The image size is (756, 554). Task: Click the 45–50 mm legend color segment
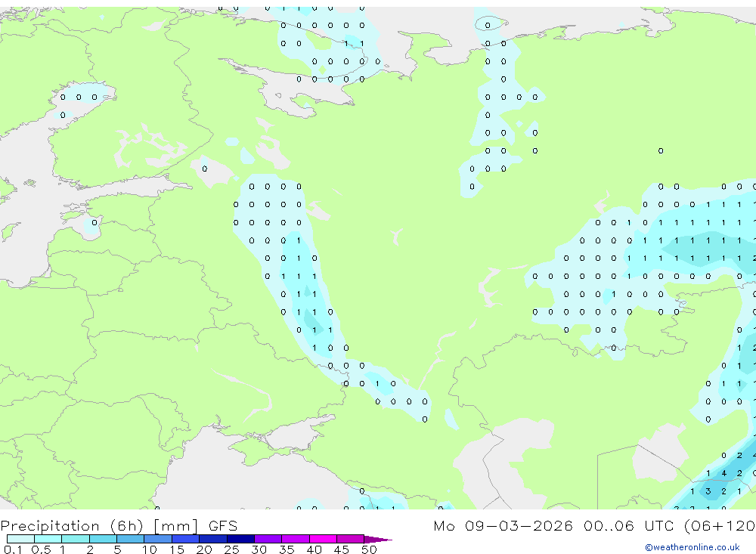(x=351, y=539)
